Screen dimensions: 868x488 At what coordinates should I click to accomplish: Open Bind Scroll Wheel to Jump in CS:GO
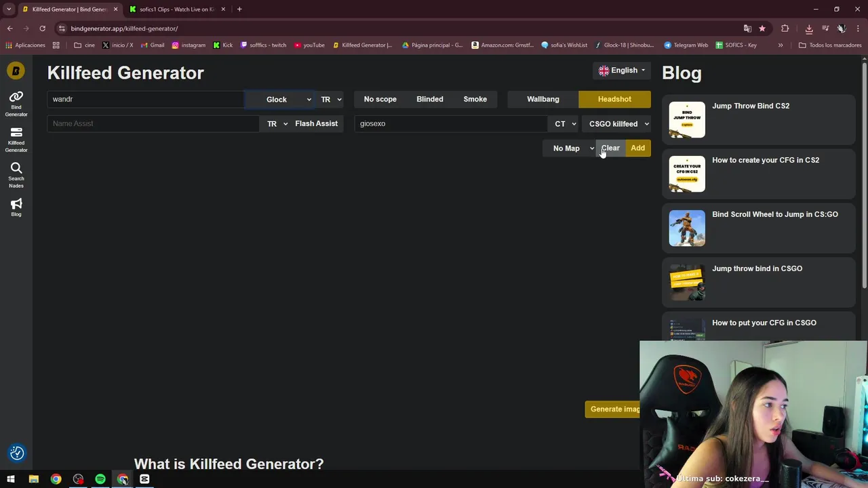[759, 228]
